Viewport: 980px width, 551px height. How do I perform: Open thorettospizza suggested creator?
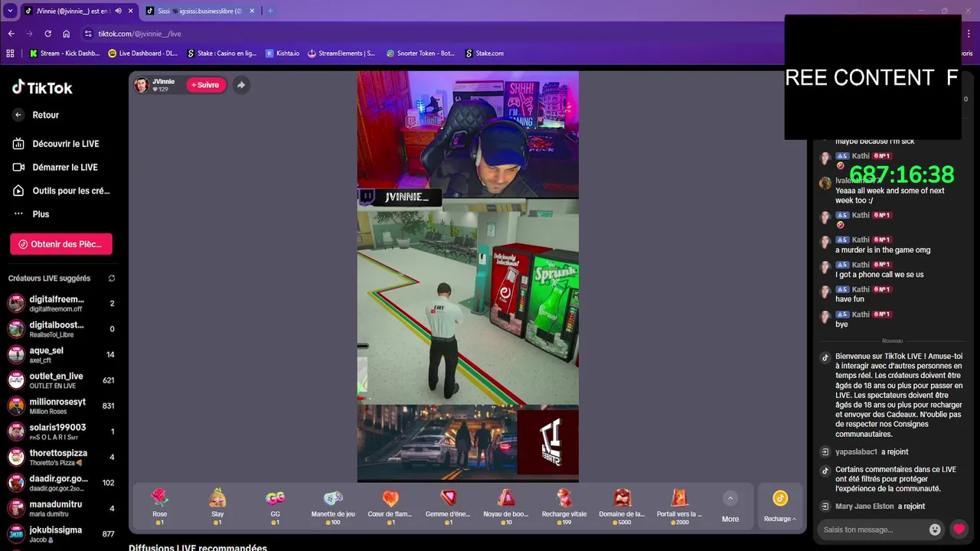pyautogui.click(x=61, y=458)
